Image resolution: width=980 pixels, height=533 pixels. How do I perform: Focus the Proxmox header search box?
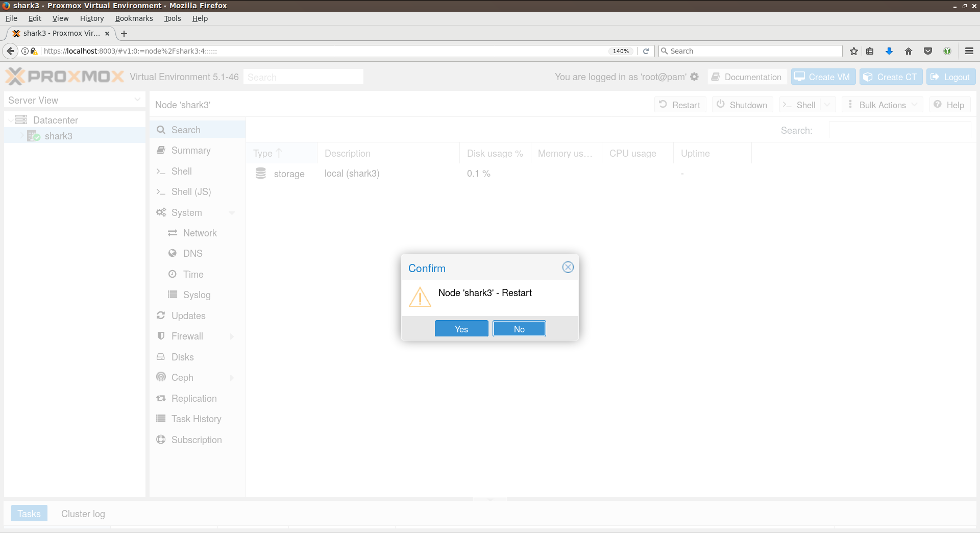(303, 77)
